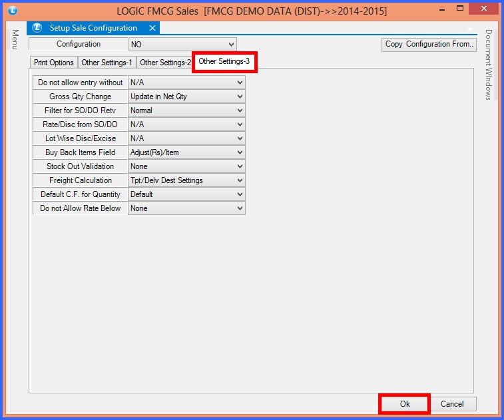The height and width of the screenshot is (420, 504).
Task: Click the Gross Qty Change label
Action: 80,97
